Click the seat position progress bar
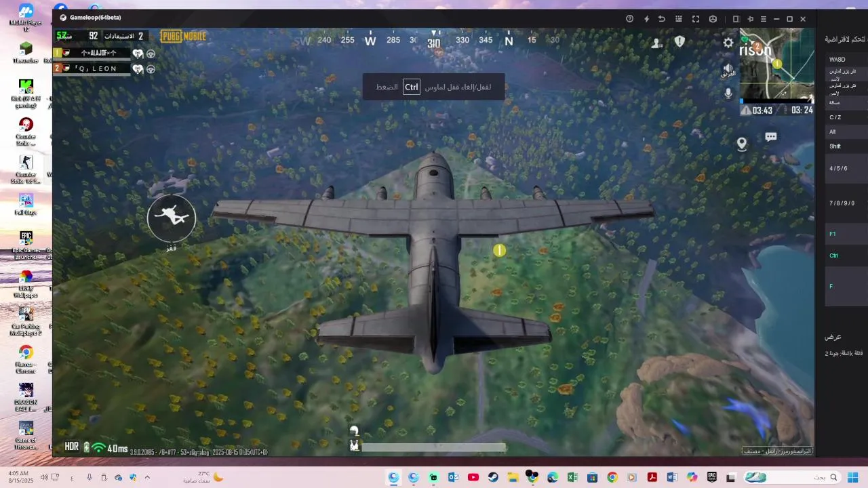The image size is (868, 488). (434, 447)
